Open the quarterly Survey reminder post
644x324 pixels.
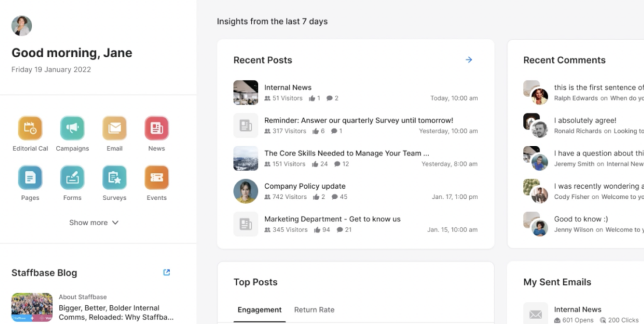358,120
